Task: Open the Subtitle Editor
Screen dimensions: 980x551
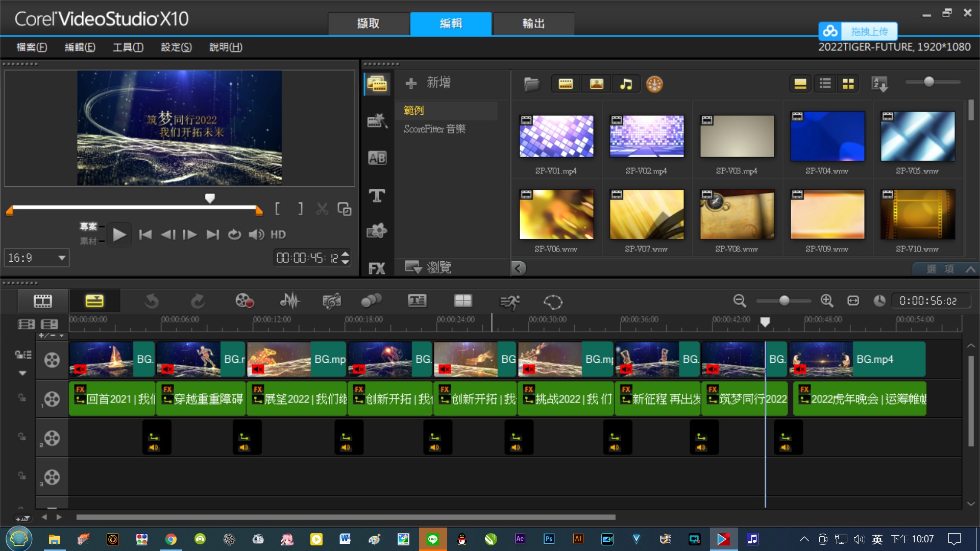Action: pyautogui.click(x=417, y=301)
